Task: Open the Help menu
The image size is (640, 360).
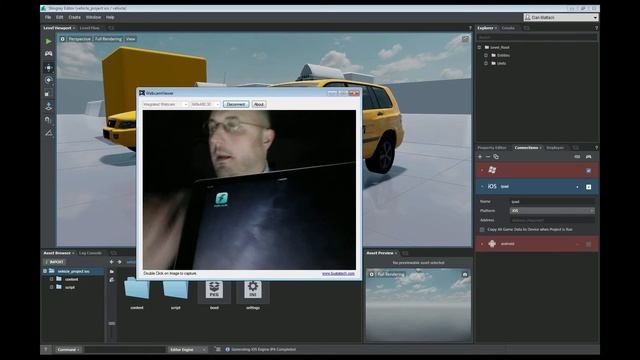Action: click(110, 18)
